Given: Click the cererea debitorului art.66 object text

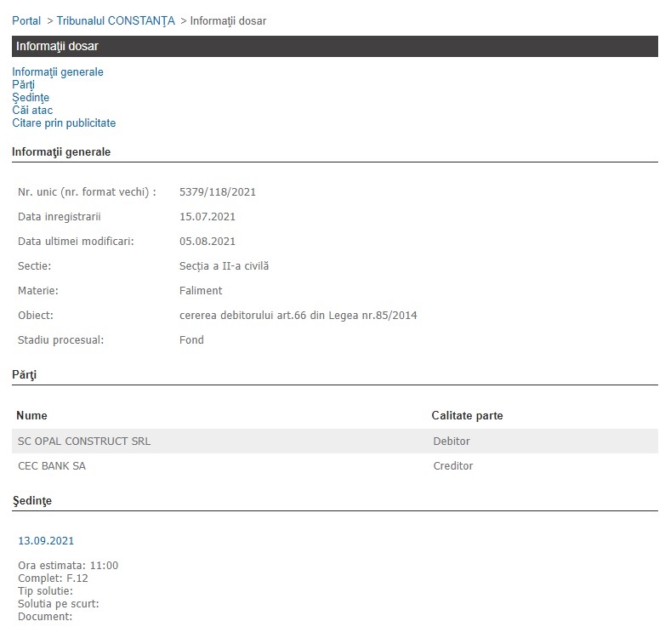Looking at the screenshot, I should [298, 316].
